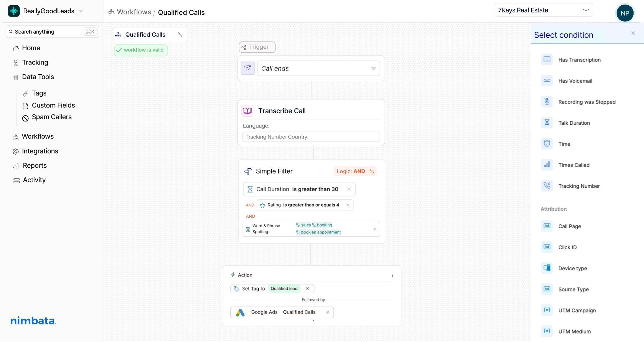This screenshot has height=342, width=644.
Task: Select the Has Voicemail condition icon
Action: [547, 81]
